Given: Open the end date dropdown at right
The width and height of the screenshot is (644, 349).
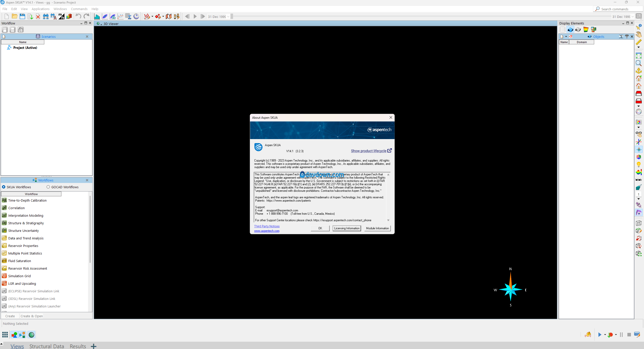Looking at the screenshot, I should point(633,17).
